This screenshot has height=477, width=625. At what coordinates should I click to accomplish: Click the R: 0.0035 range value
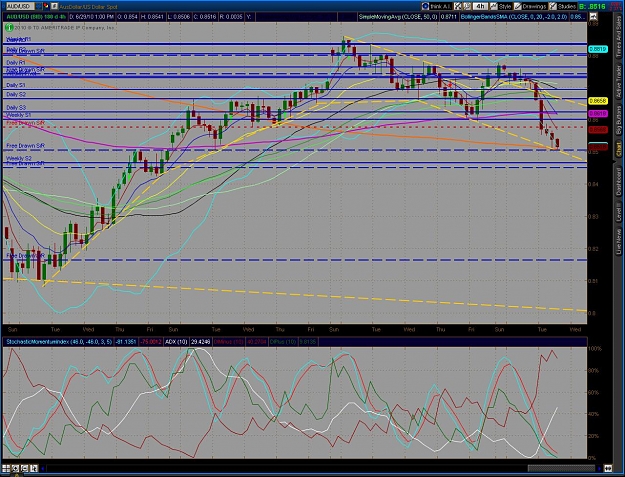click(231, 17)
